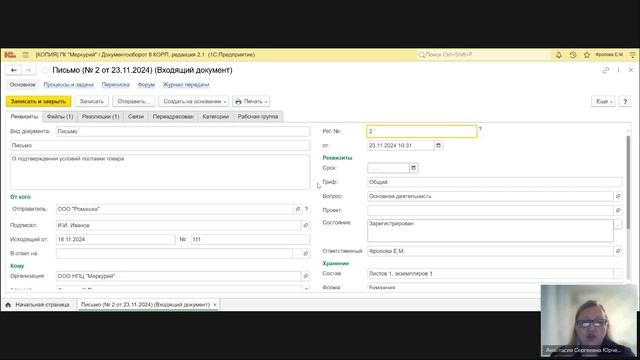Get link to the document icon
Screen dimensions: 640x360
pos(606,70)
